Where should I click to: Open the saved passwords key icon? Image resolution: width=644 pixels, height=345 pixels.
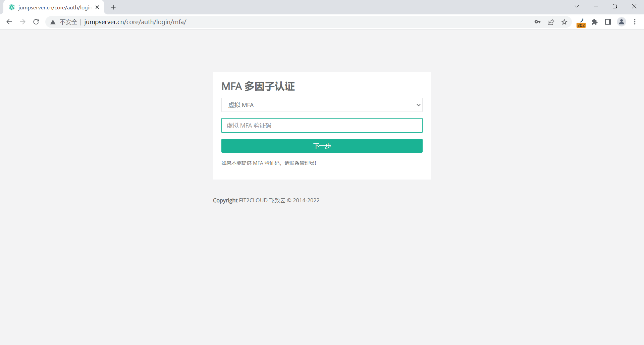(x=538, y=22)
